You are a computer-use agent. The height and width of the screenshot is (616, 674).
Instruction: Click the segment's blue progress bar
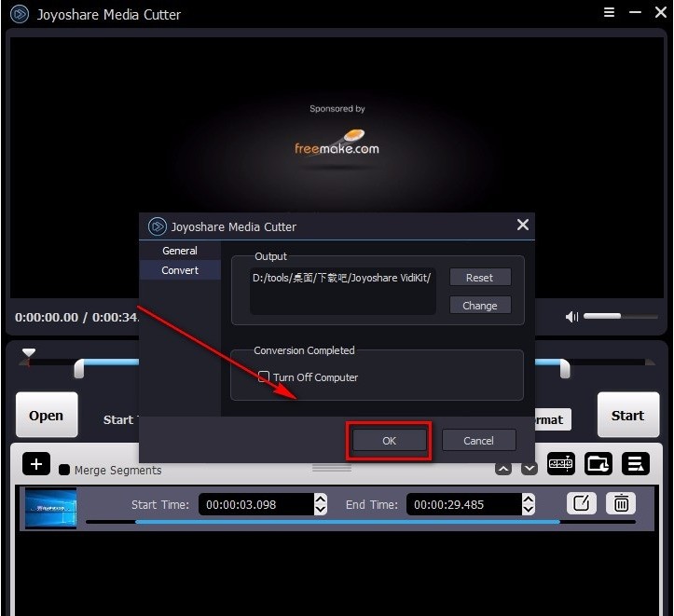pos(348,522)
